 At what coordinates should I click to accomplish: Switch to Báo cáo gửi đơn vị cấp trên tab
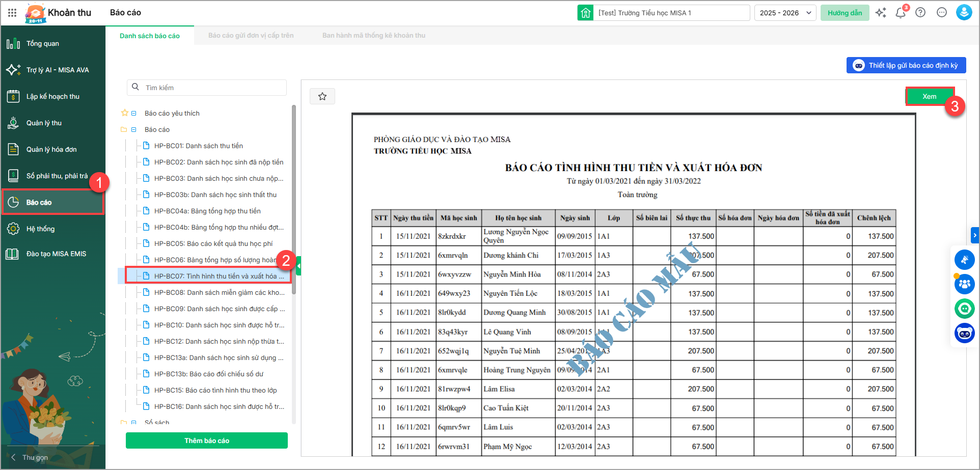(x=251, y=36)
